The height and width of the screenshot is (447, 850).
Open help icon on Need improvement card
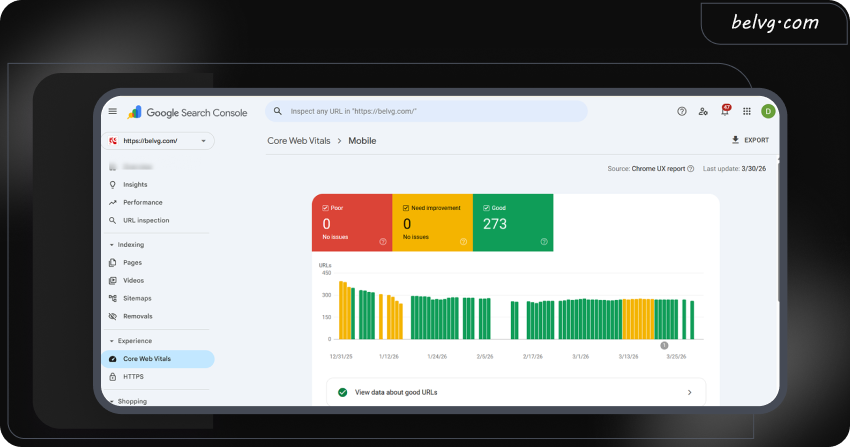tap(463, 242)
